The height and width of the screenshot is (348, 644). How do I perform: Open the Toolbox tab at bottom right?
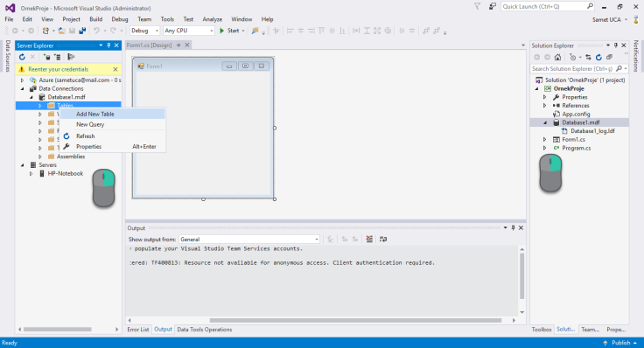pos(542,330)
